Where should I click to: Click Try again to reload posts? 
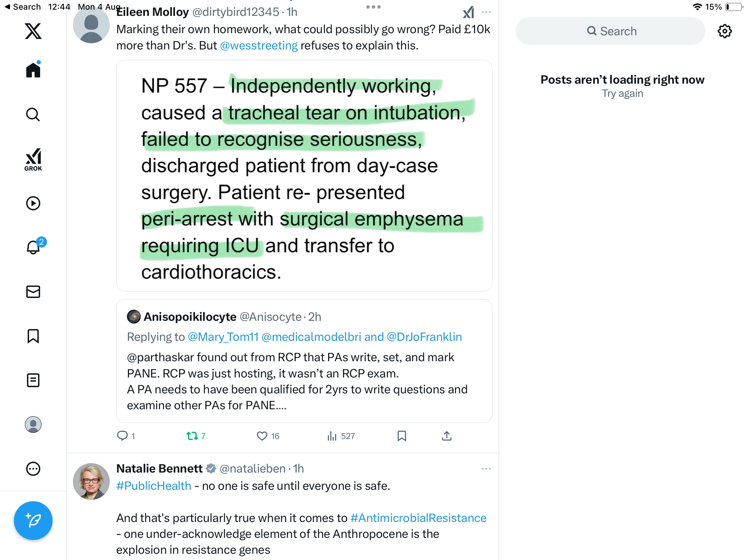pyautogui.click(x=622, y=93)
